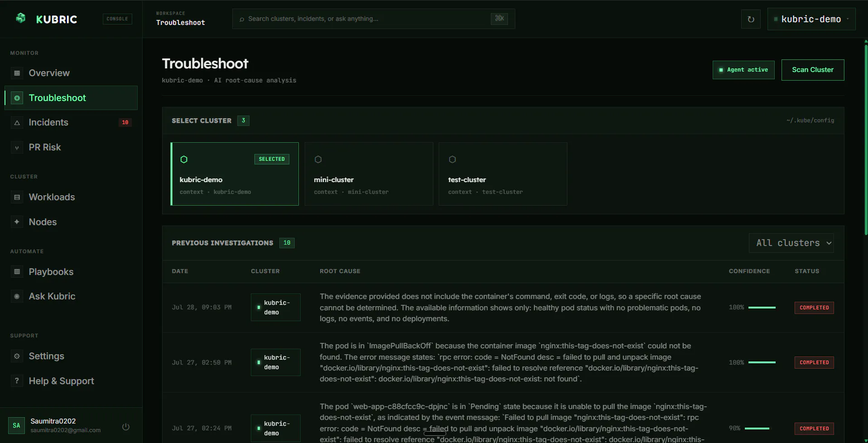Image resolution: width=868 pixels, height=443 pixels.
Task: Select the mini-cluster card
Action: point(369,174)
